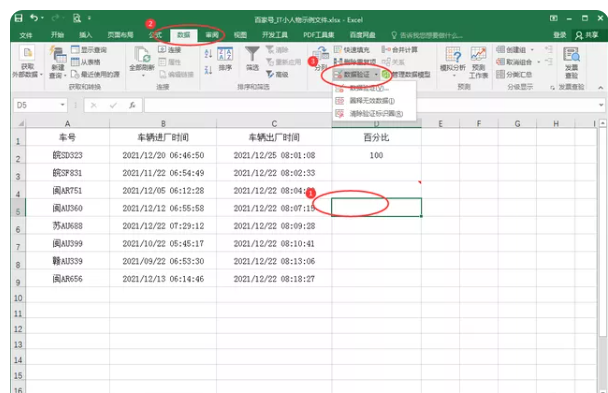Select column C header

tap(274, 123)
